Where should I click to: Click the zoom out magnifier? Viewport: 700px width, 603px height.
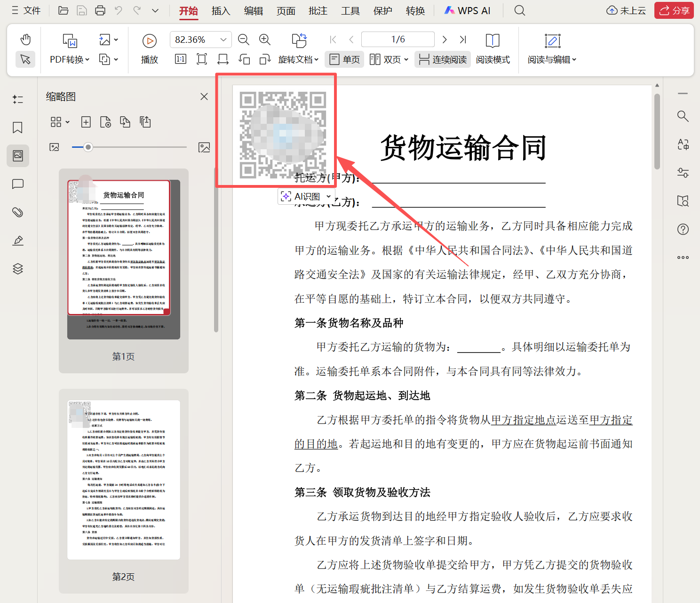click(244, 40)
